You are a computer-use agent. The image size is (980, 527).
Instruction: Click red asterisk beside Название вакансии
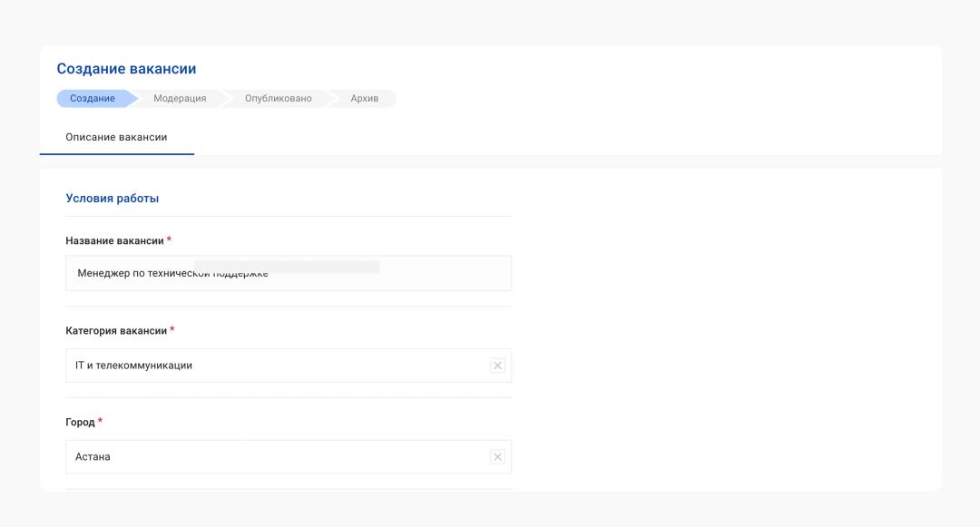tap(169, 240)
